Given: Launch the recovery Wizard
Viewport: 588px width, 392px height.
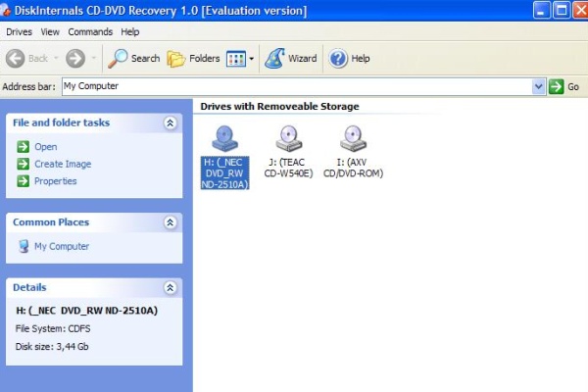Looking at the screenshot, I should [291, 59].
